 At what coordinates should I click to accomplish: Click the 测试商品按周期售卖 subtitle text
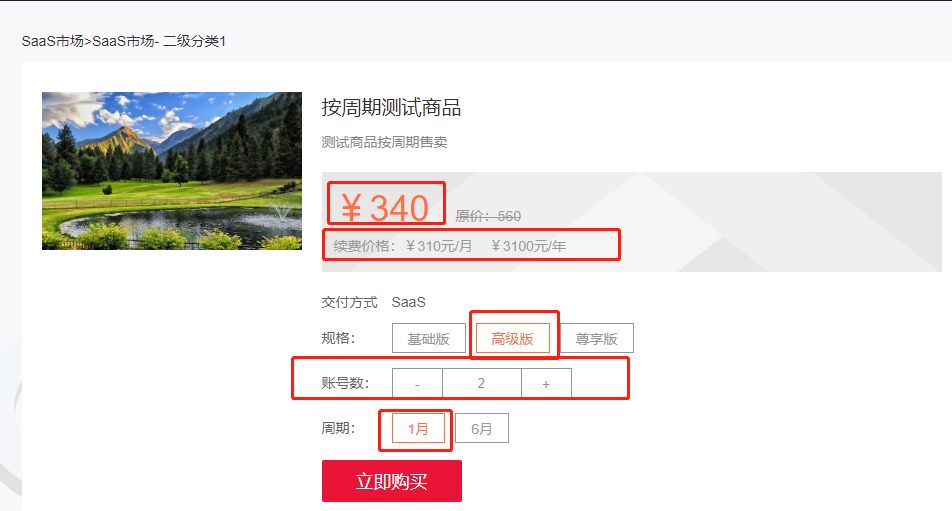[x=384, y=142]
